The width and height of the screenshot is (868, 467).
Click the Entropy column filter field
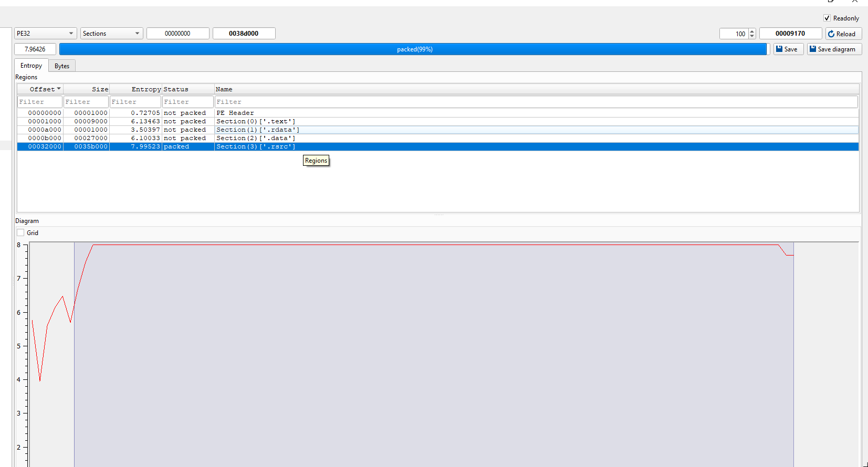tap(135, 102)
